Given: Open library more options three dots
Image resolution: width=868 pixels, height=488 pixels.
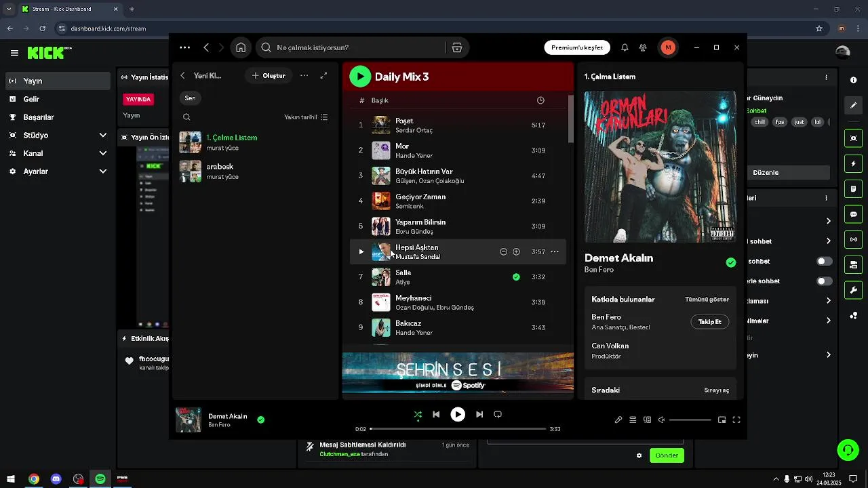Looking at the screenshot, I should [304, 75].
